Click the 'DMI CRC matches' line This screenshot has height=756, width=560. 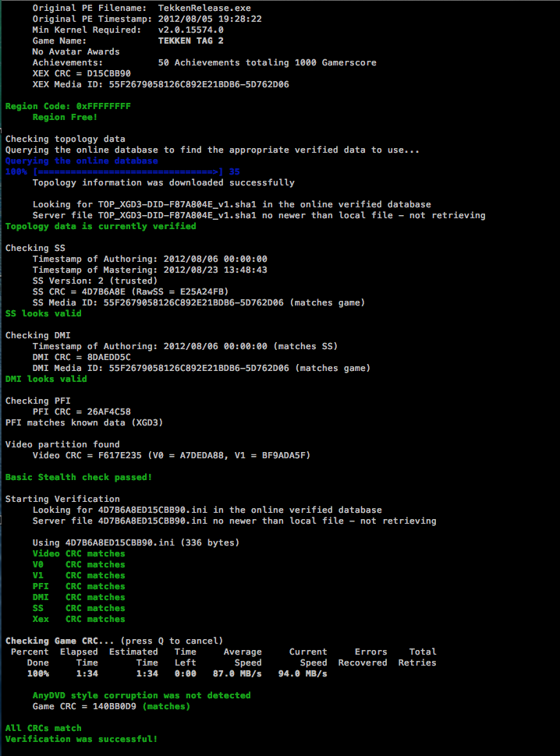coord(79,597)
